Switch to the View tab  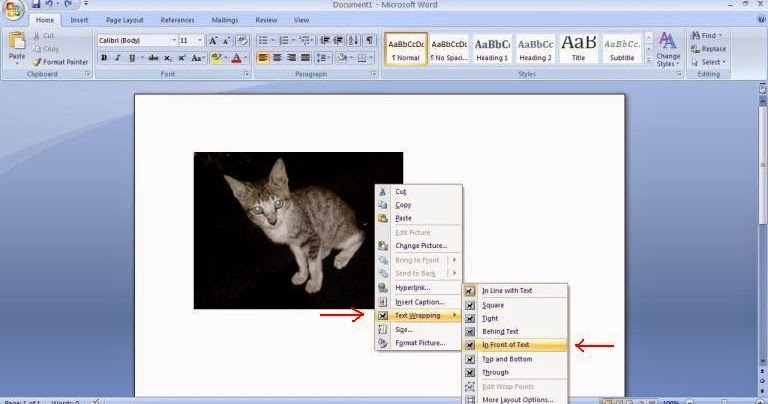pos(301,20)
